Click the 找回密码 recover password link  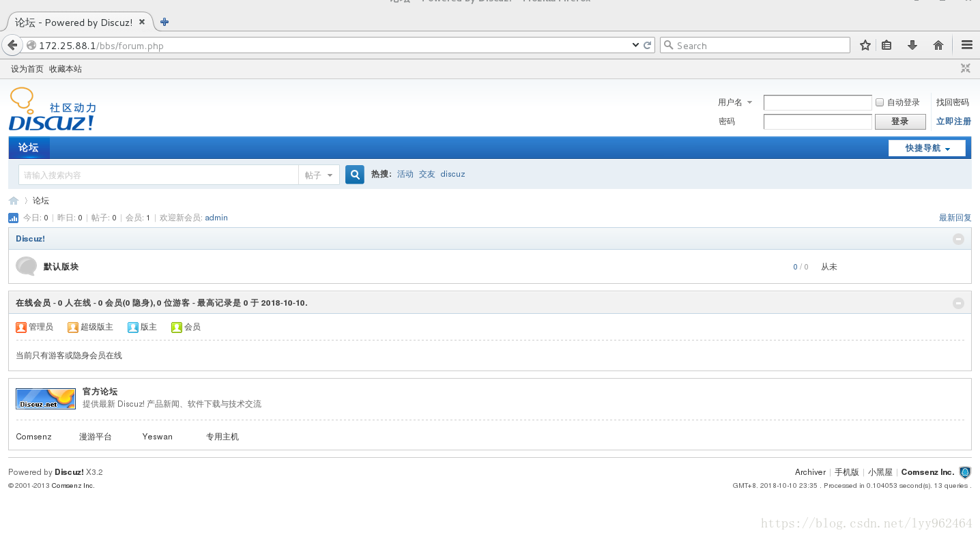point(953,102)
